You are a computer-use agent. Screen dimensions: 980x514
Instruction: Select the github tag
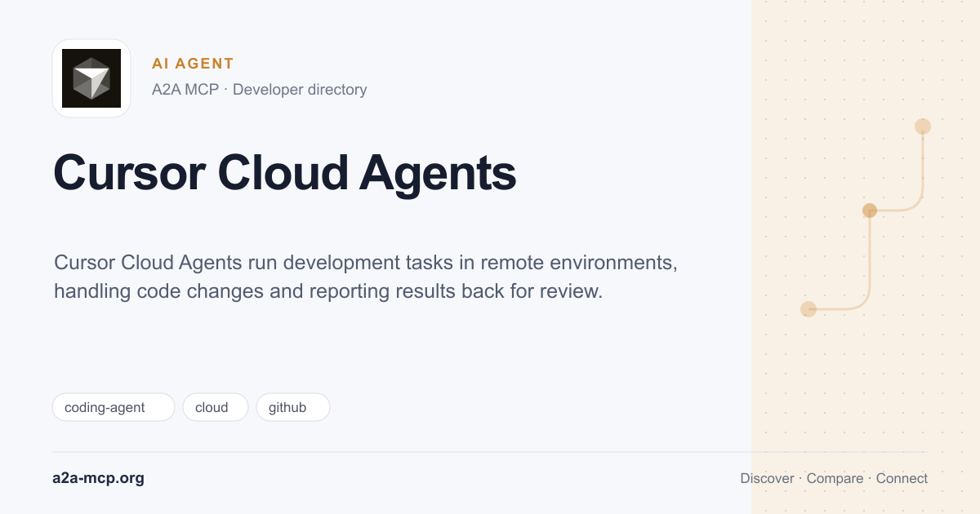tap(293, 407)
